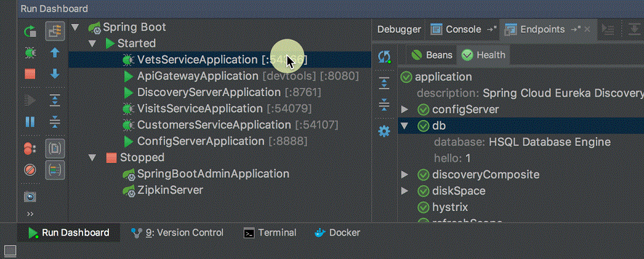Screen dimensions: 644x259
Task: Toggle group configurations tree icon
Action: (55, 31)
